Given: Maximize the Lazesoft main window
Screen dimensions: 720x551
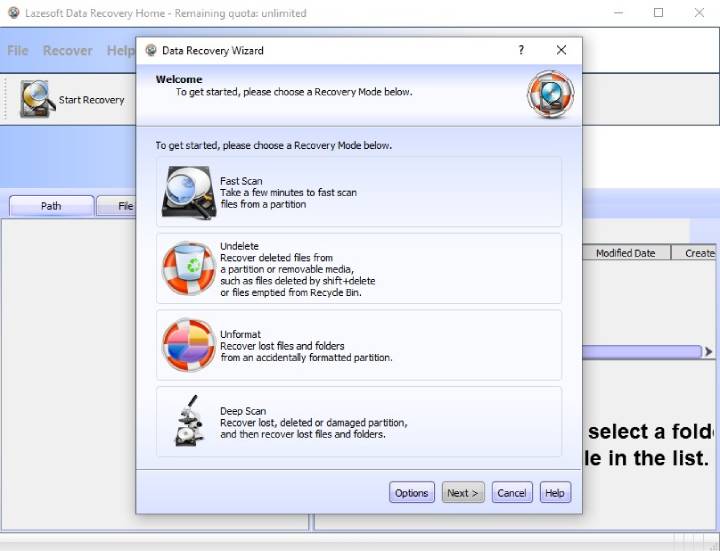Looking at the screenshot, I should (x=658, y=13).
